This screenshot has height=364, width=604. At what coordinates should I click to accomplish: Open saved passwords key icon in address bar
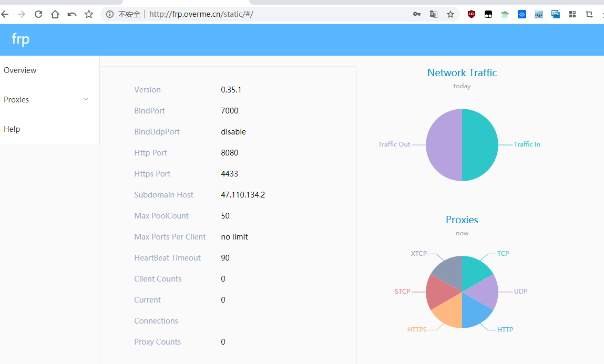pos(417,14)
